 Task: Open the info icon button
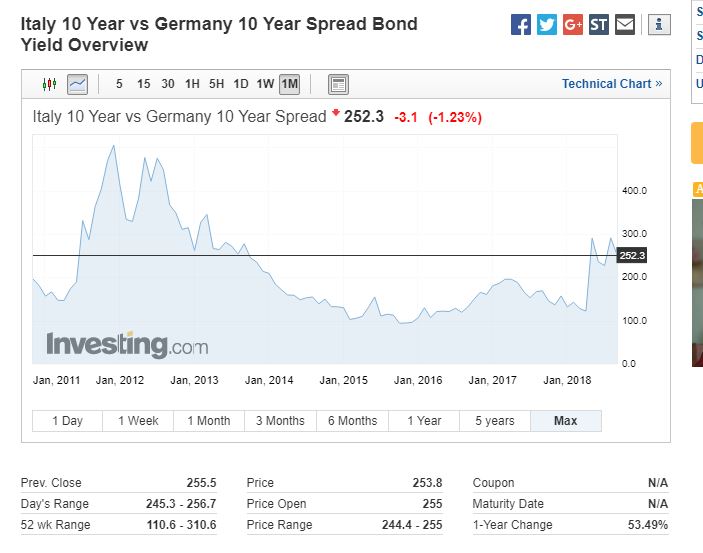658,25
